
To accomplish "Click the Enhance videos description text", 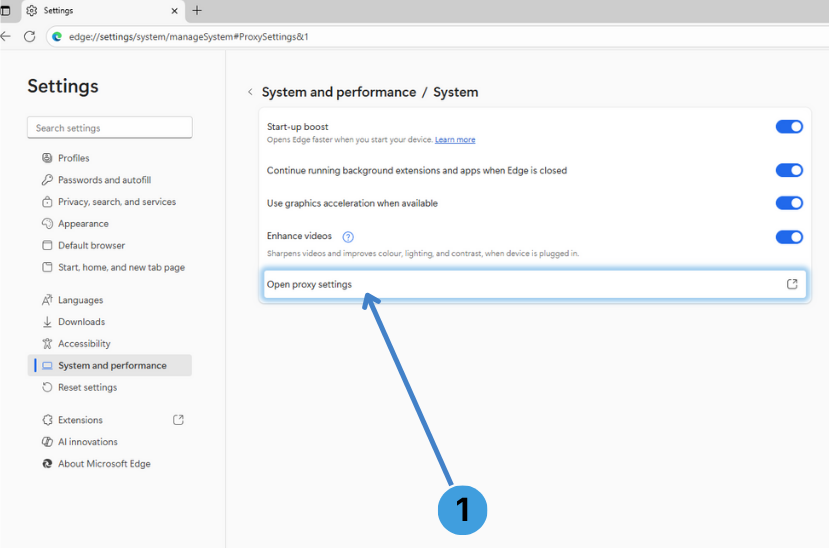I will point(423,253).
